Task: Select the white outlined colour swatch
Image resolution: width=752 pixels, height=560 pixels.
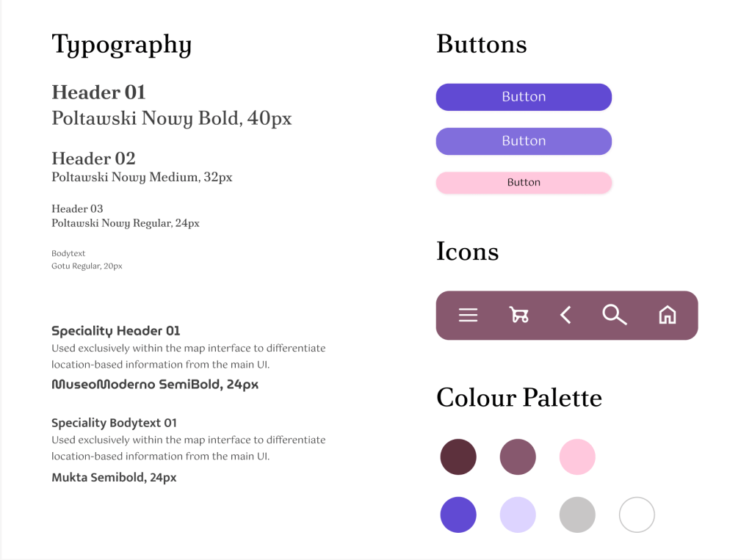Action: point(637,514)
